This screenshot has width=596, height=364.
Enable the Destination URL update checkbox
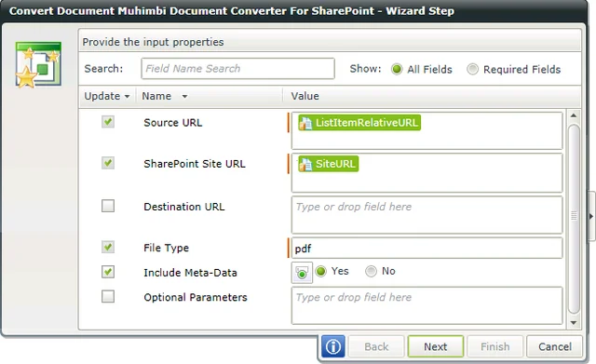(108, 206)
